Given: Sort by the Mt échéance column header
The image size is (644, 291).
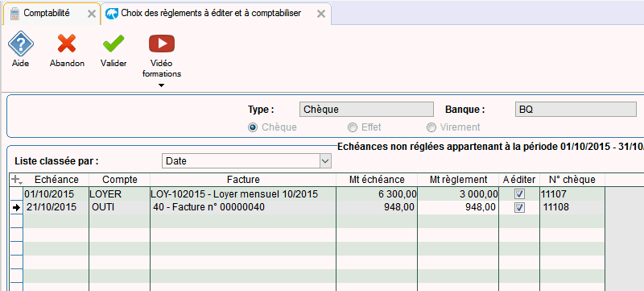Looking at the screenshot, I should (x=377, y=180).
